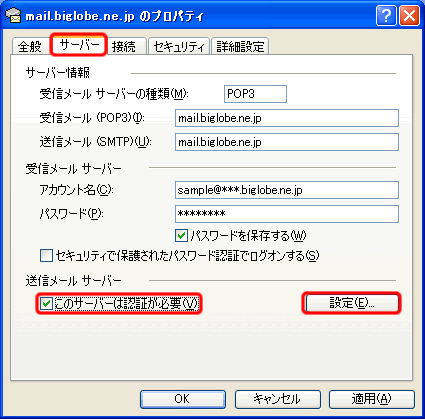Viewport: 425px width, 419px height.
Task: Select the サーバー tab
Action: [x=79, y=45]
